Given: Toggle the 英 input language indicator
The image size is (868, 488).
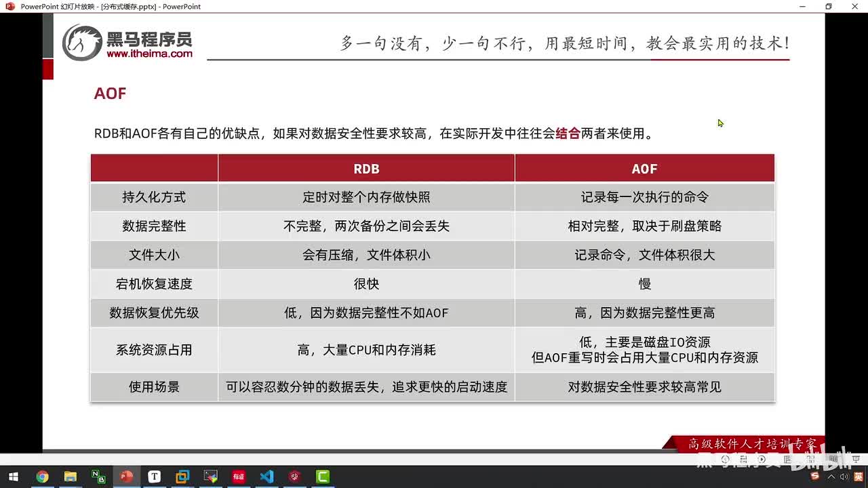Looking at the screenshot, I should [859, 476].
